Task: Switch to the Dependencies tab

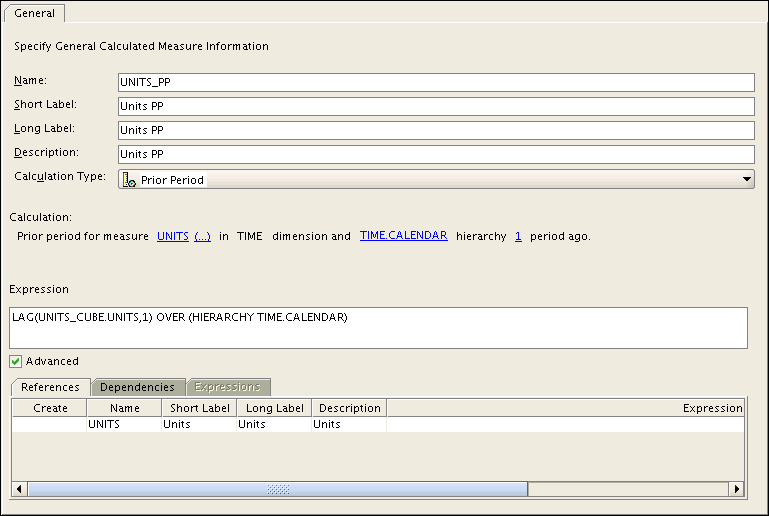Action: (x=137, y=387)
